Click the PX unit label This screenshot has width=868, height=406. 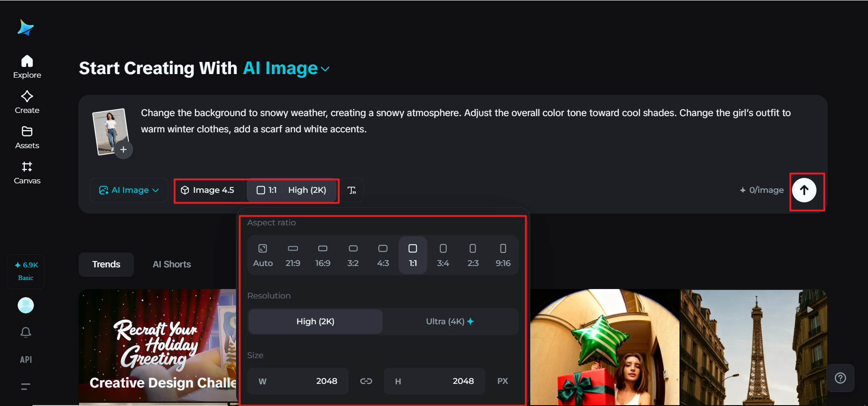[x=503, y=381]
